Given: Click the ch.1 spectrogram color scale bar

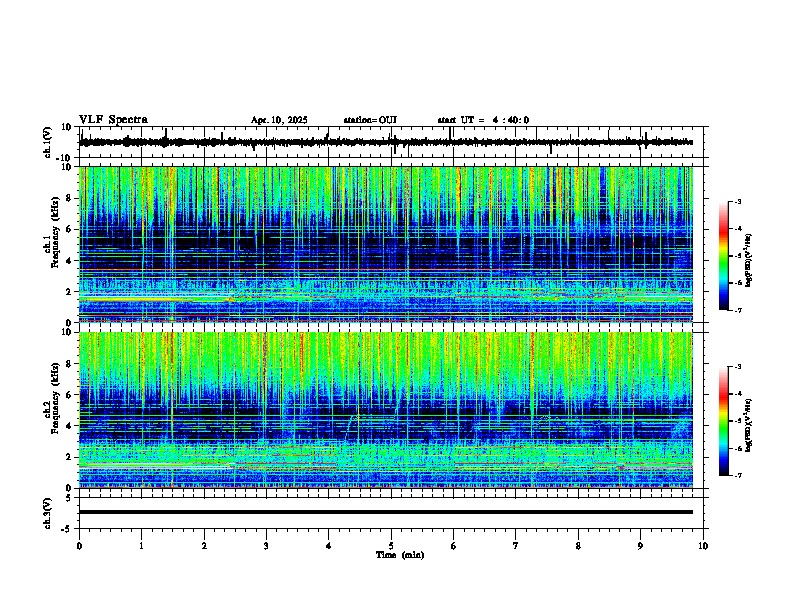Looking at the screenshot, I should [724, 256].
